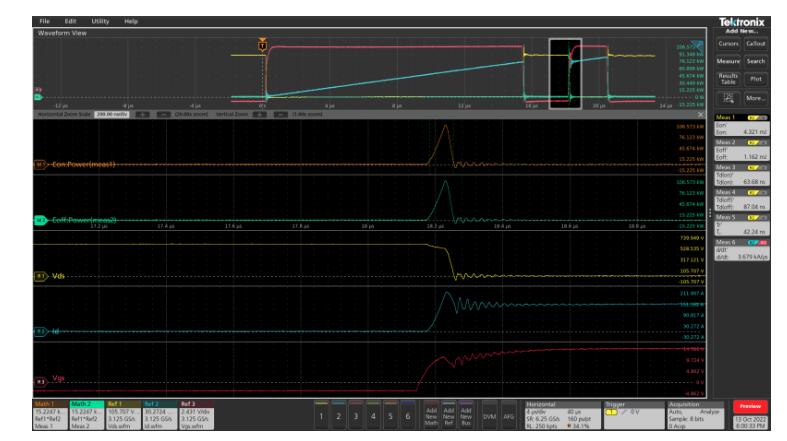Click the Horizontal Zoom Scale field
This screenshot has height=441, width=787.
coord(111,114)
